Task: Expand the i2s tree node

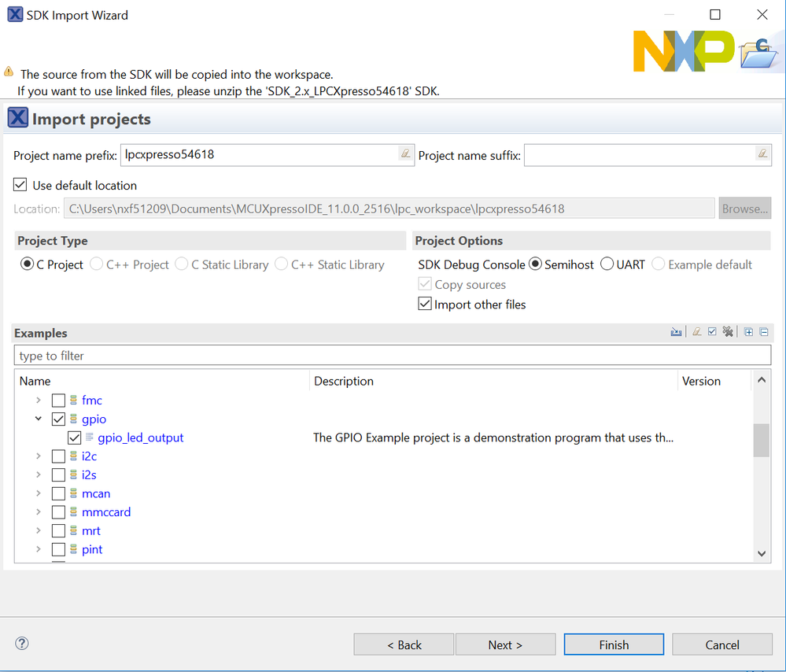Action: pyautogui.click(x=38, y=474)
